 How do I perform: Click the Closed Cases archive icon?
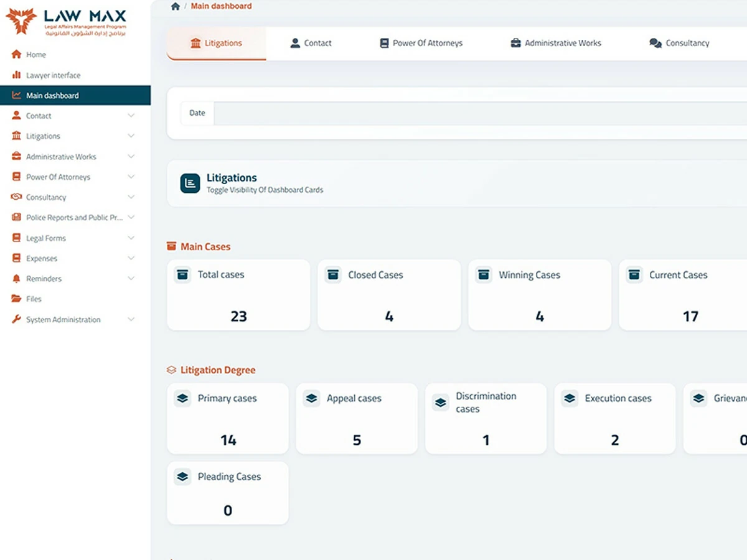click(x=333, y=274)
